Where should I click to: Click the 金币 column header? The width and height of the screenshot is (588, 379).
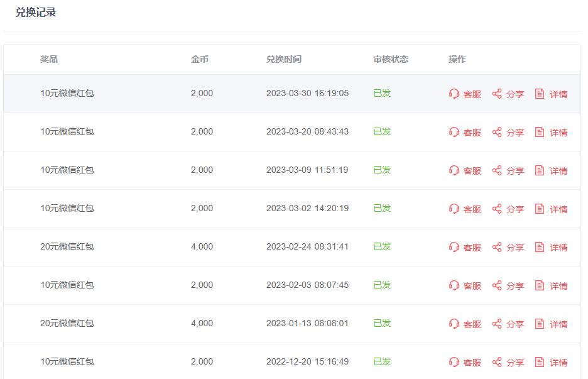(200, 59)
